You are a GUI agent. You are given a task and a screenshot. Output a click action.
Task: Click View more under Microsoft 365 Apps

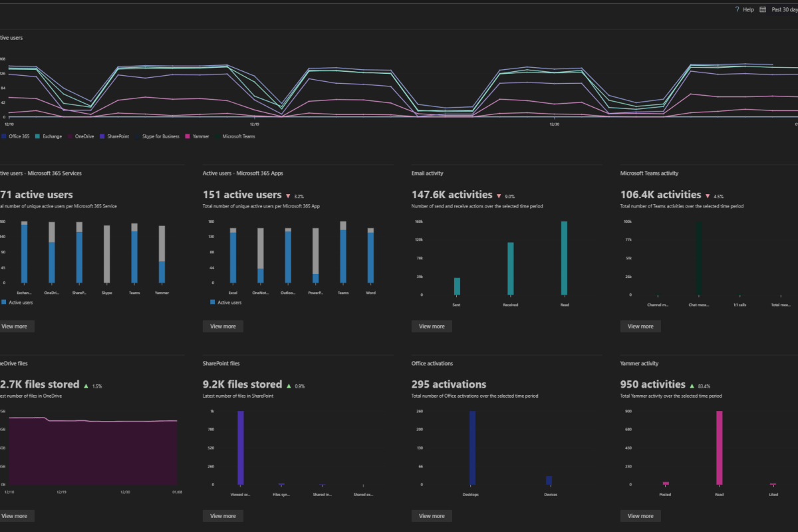pos(223,327)
